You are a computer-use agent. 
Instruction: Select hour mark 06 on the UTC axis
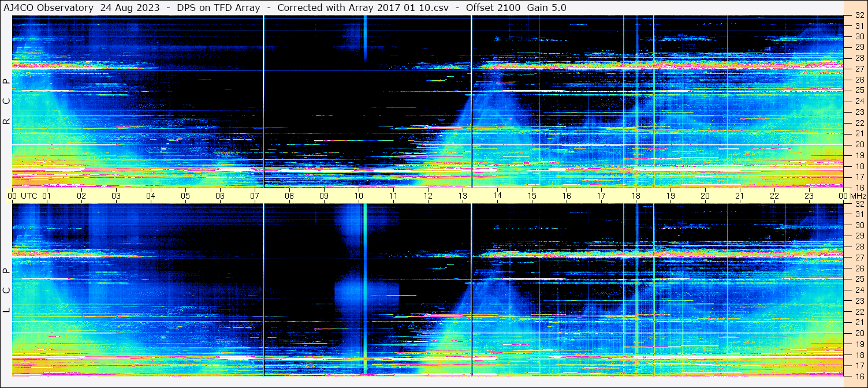coord(220,196)
